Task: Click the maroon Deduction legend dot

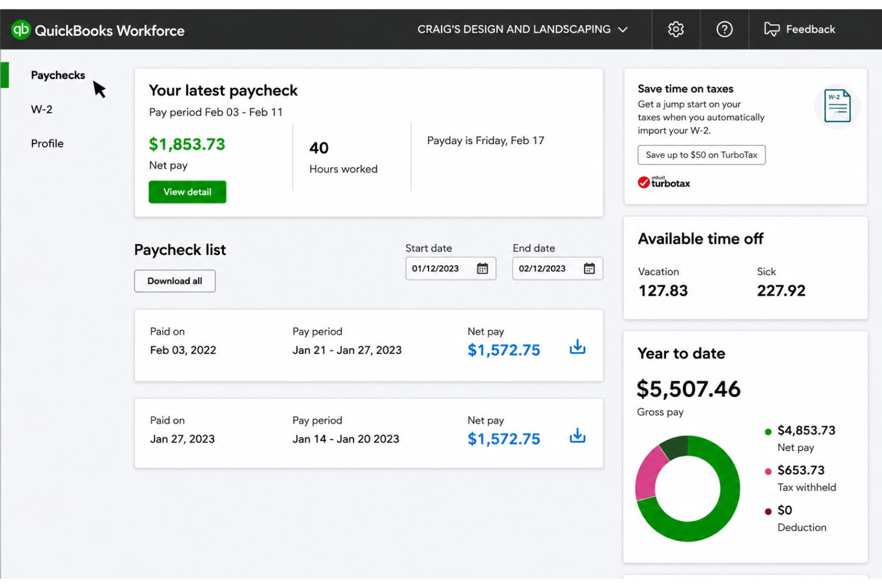Action: pos(768,511)
